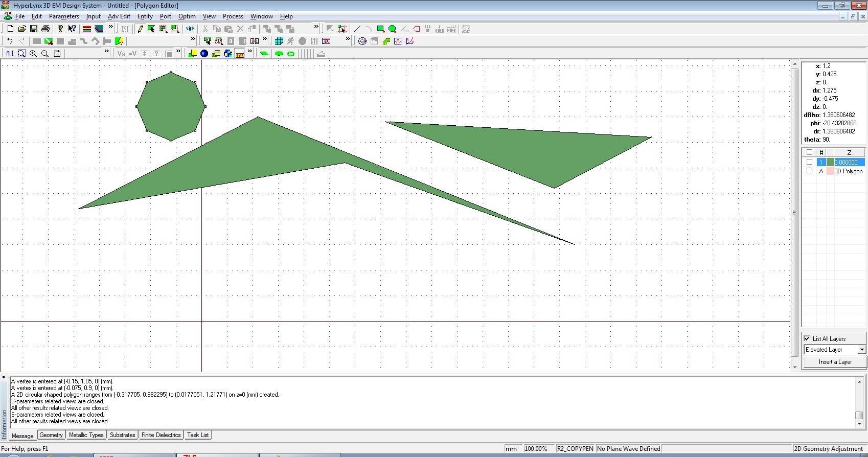Click the zoom out magnifier icon
This screenshot has height=457, width=868.
45,53
